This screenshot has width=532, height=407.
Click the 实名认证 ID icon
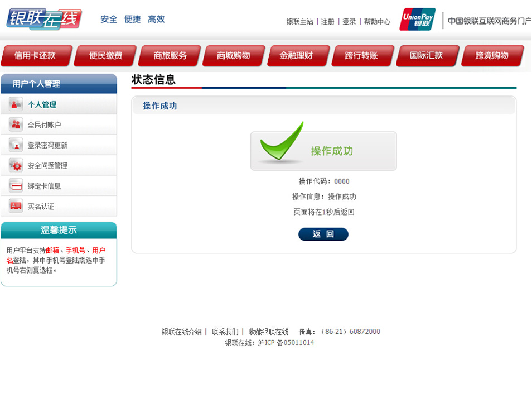16,206
